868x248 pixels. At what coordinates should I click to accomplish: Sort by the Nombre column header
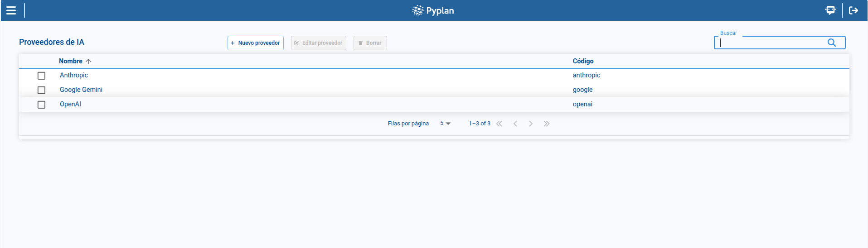[71, 61]
